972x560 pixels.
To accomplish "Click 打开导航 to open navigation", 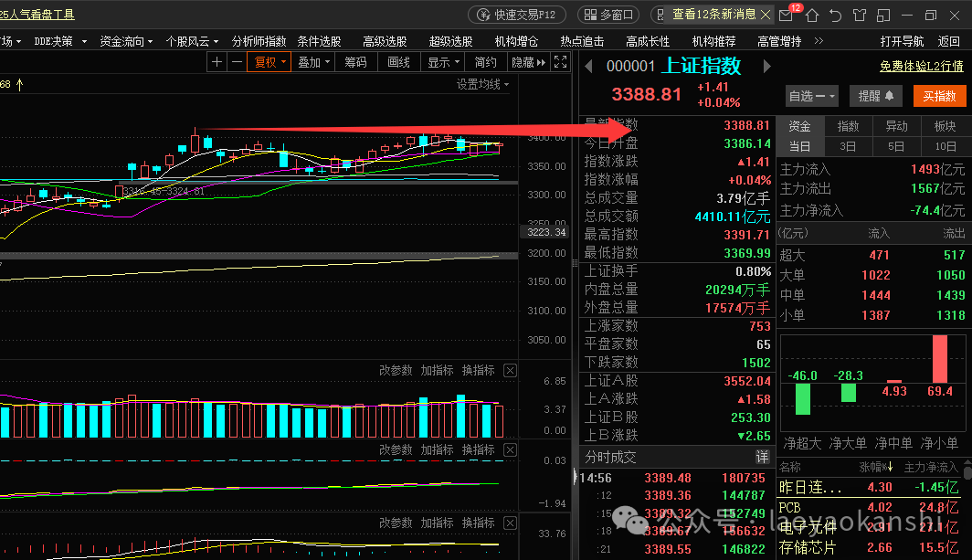I will point(902,41).
